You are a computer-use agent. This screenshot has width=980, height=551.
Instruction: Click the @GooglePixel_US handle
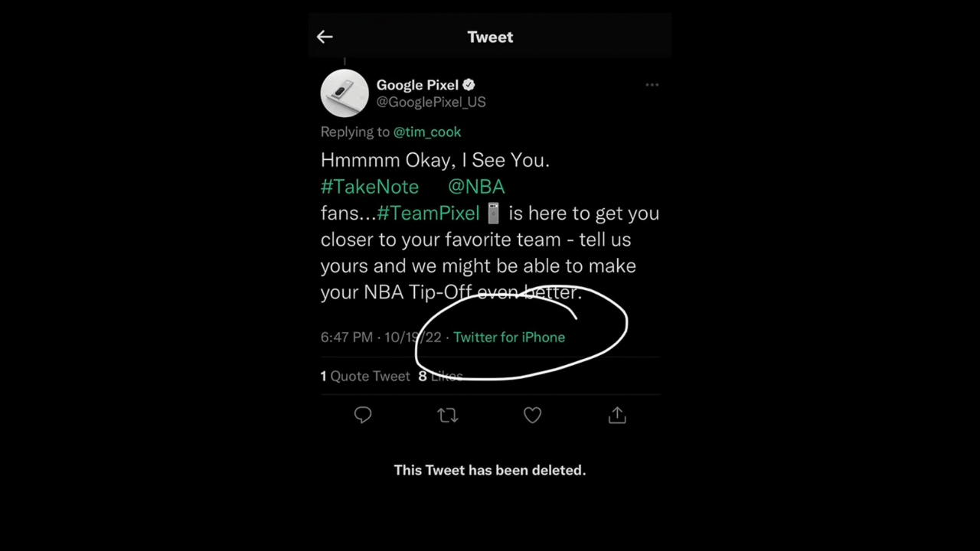[x=430, y=102]
